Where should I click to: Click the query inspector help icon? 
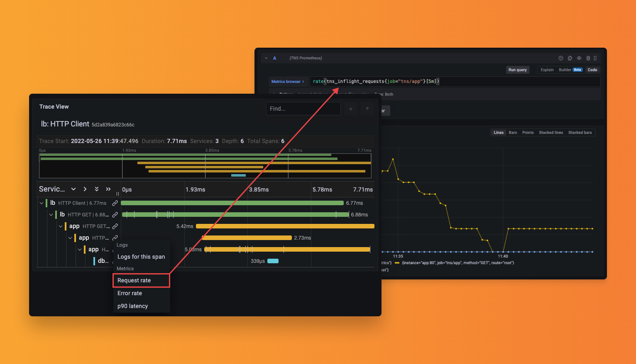pos(561,58)
